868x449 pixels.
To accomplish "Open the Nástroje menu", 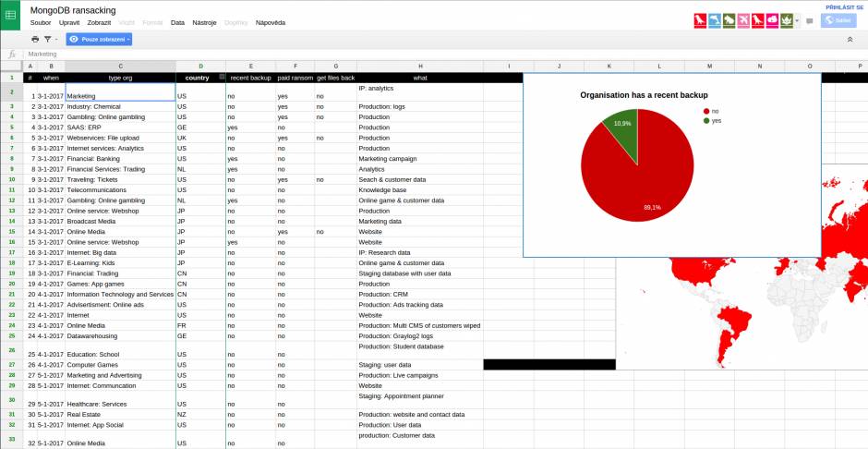I will [204, 23].
